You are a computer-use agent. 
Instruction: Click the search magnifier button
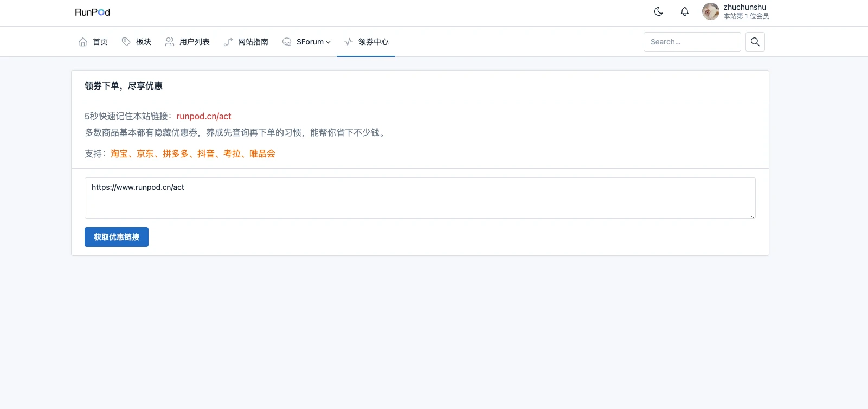point(755,42)
